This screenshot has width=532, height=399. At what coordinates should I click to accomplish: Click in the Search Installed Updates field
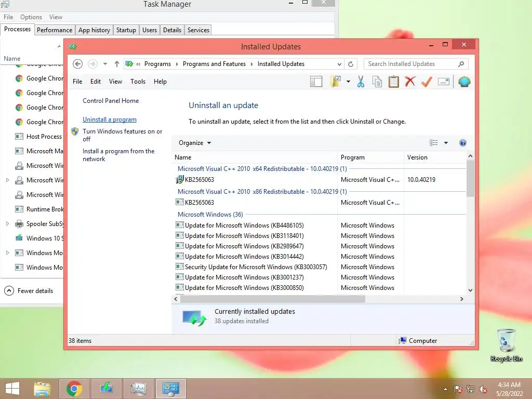pos(411,64)
